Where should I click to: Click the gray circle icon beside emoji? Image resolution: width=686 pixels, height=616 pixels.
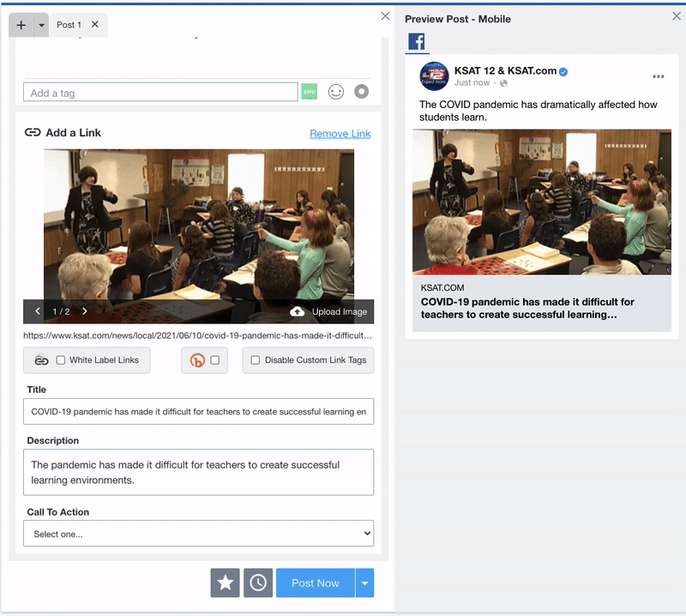click(x=361, y=92)
